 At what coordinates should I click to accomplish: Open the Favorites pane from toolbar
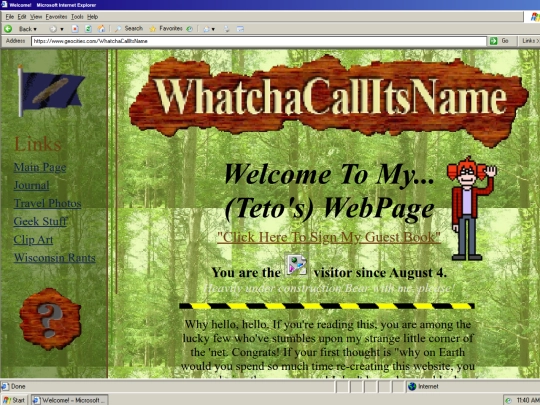pyautogui.click(x=166, y=29)
